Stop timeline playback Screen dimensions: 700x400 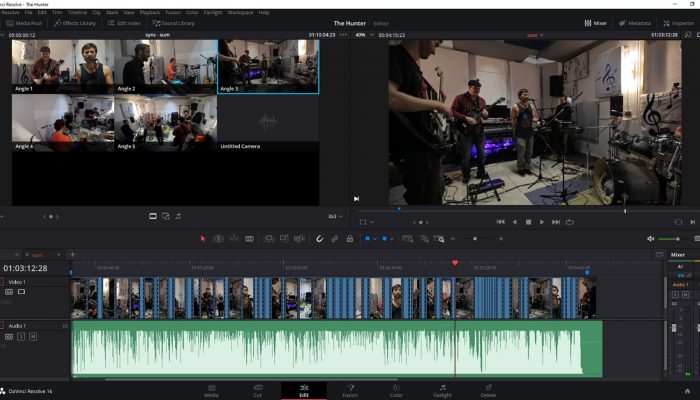(529, 222)
